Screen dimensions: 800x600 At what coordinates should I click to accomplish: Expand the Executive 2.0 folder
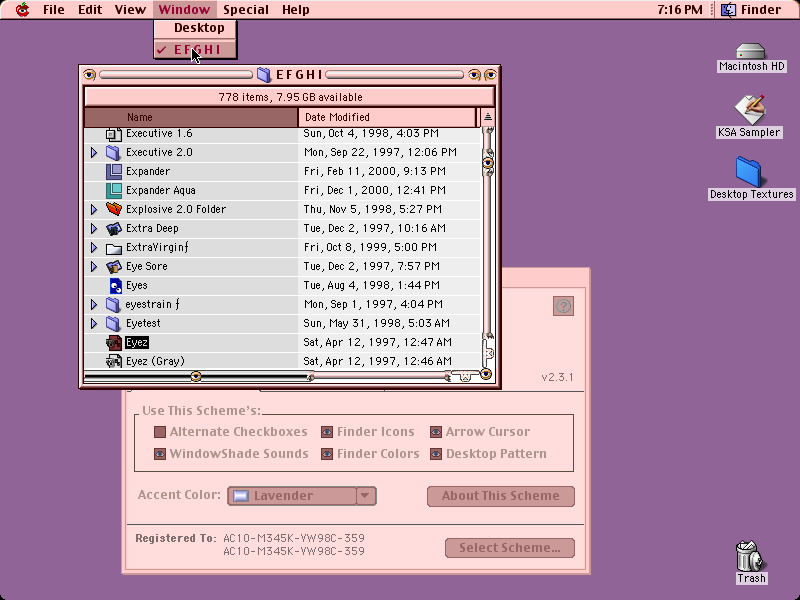pos(94,153)
